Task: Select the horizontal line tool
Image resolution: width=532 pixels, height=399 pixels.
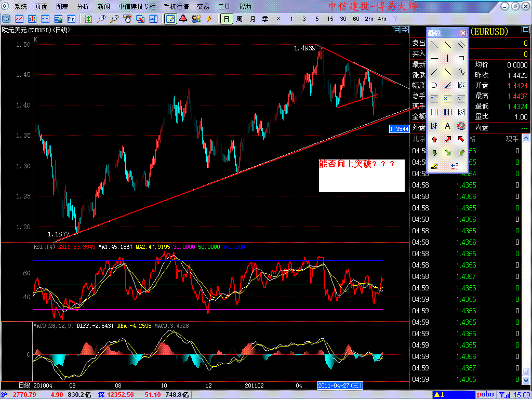Action: coord(434,58)
